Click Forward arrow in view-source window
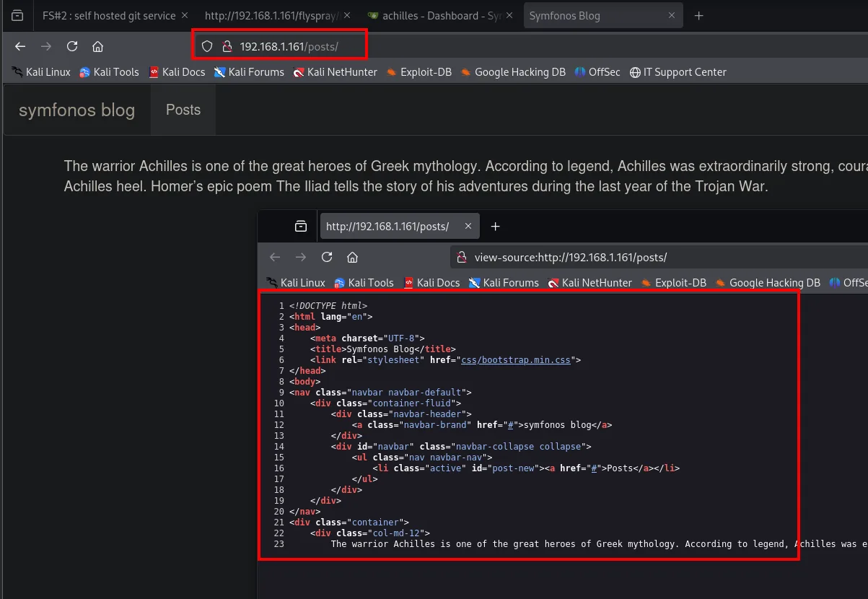 [x=301, y=258]
